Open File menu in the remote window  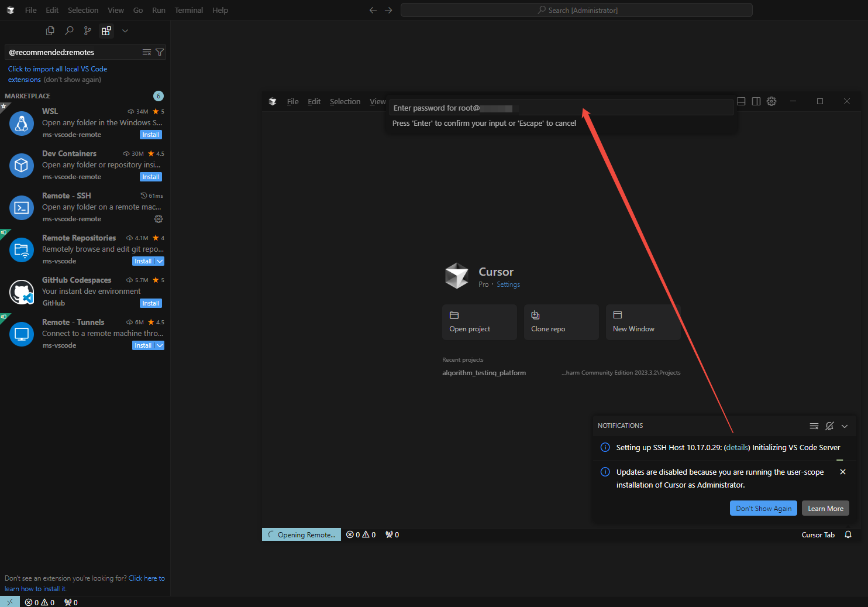tap(292, 101)
